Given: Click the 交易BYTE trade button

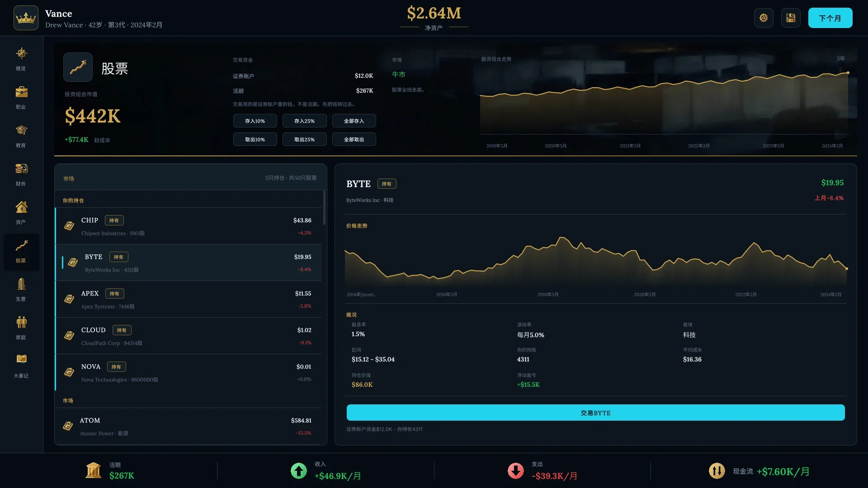Looking at the screenshot, I should pos(595,413).
